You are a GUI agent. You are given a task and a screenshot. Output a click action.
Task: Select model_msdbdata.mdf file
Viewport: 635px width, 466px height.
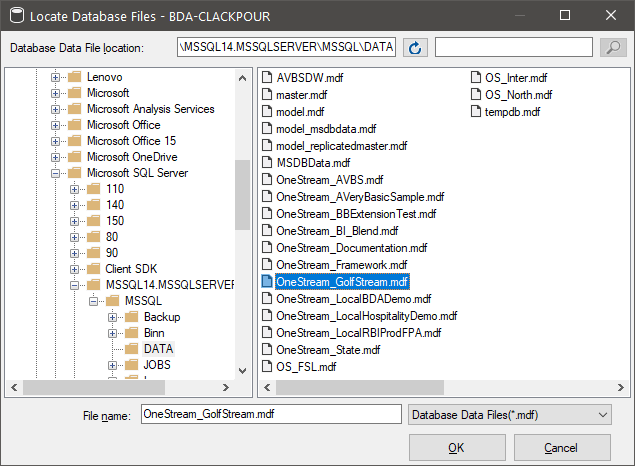(326, 129)
